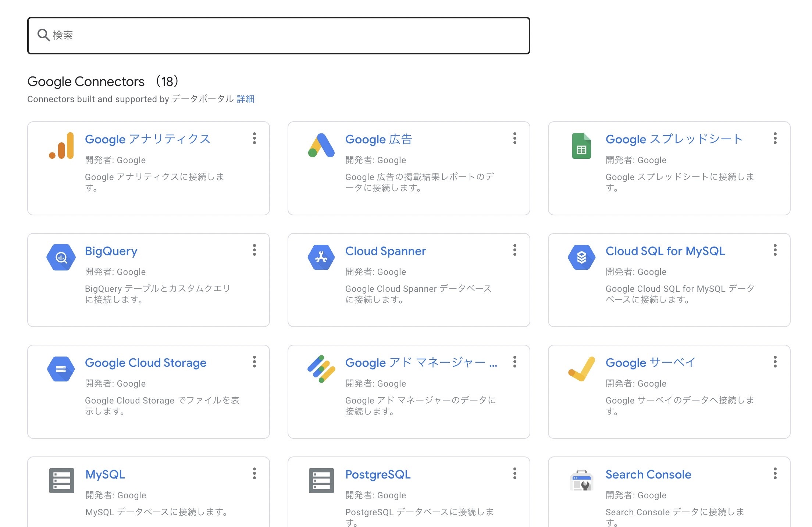This screenshot has height=527, width=812.
Task: Select the Google 広告 connector title
Action: tap(379, 139)
